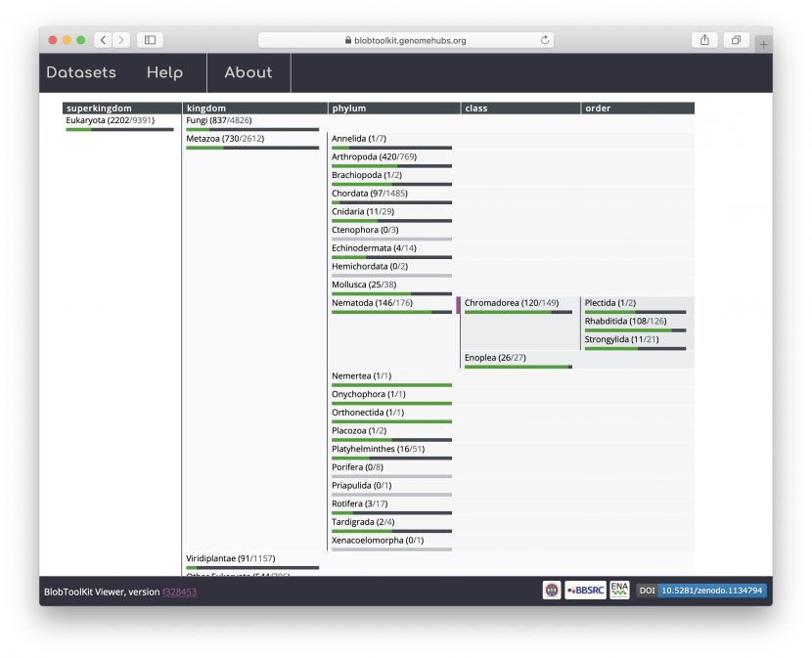Click the blobtoolkit.genomehubs.org address field
This screenshot has width=812, height=658.
(x=405, y=40)
